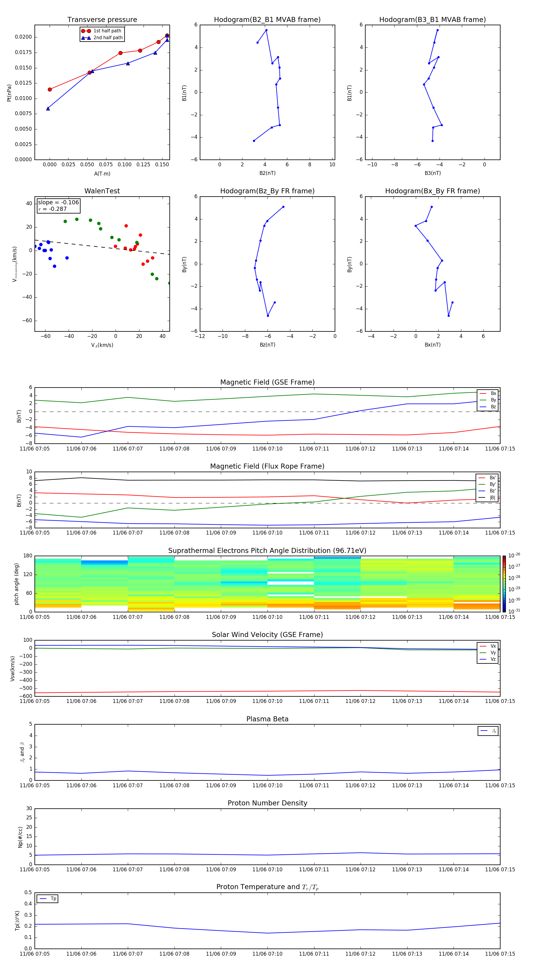Select the |B| entry in Flux Rope legend

pyautogui.click(x=487, y=498)
